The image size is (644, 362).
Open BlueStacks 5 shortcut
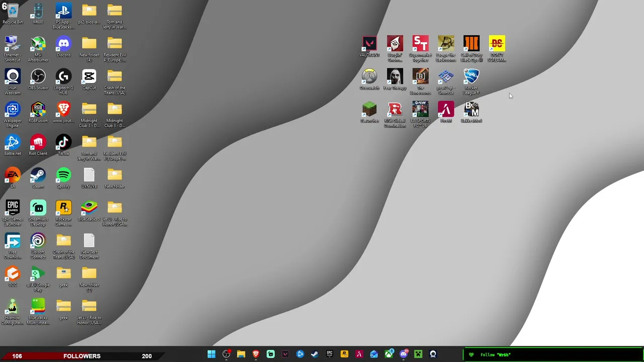point(89,211)
